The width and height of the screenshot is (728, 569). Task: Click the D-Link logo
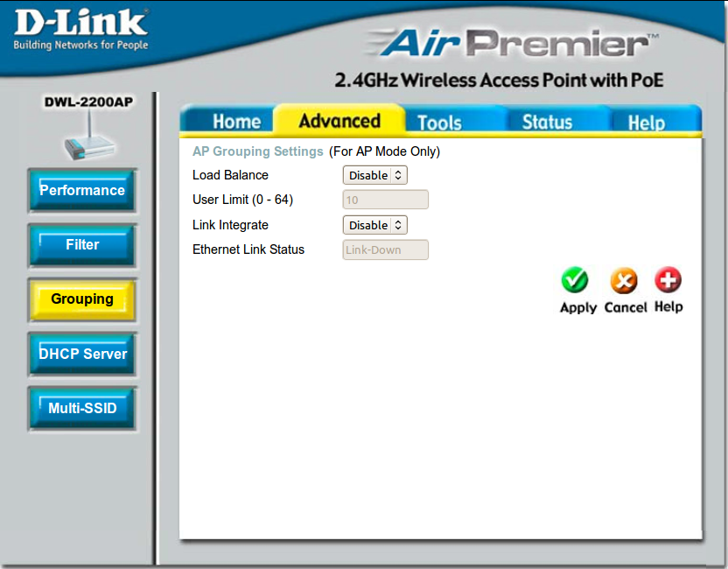click(80, 30)
